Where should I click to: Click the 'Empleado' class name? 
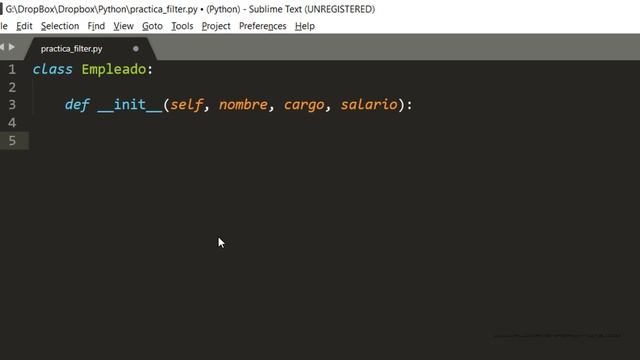pos(113,69)
